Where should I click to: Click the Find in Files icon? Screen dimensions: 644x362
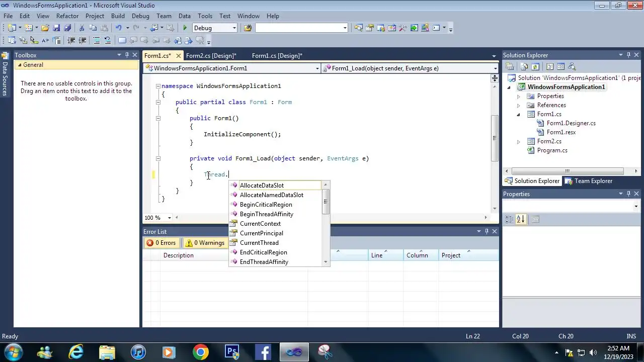(248, 28)
